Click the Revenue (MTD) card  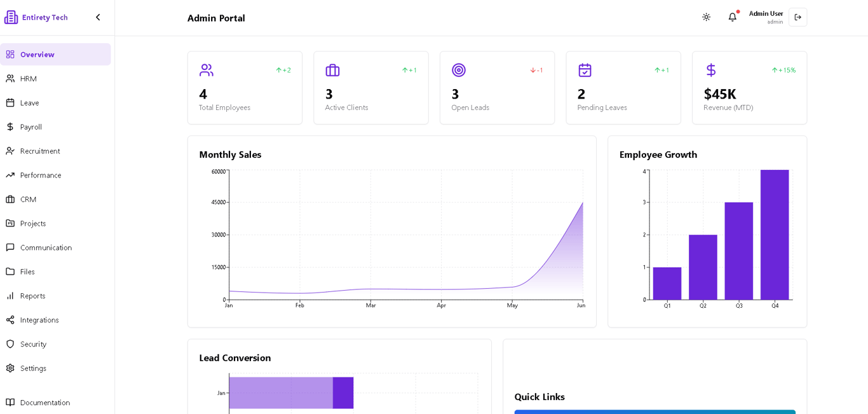pos(749,88)
